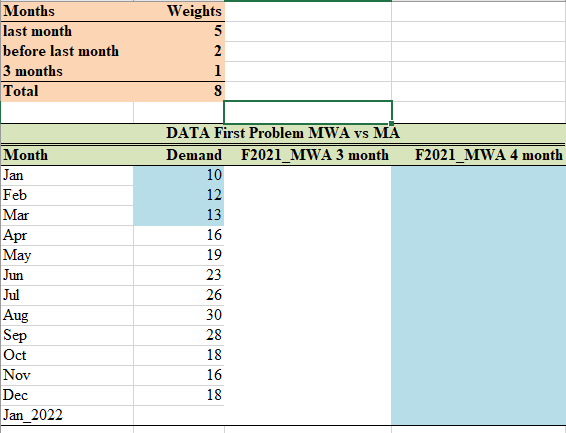Select Aug demand value 30
The height and width of the screenshot is (433, 566).
click(x=179, y=315)
